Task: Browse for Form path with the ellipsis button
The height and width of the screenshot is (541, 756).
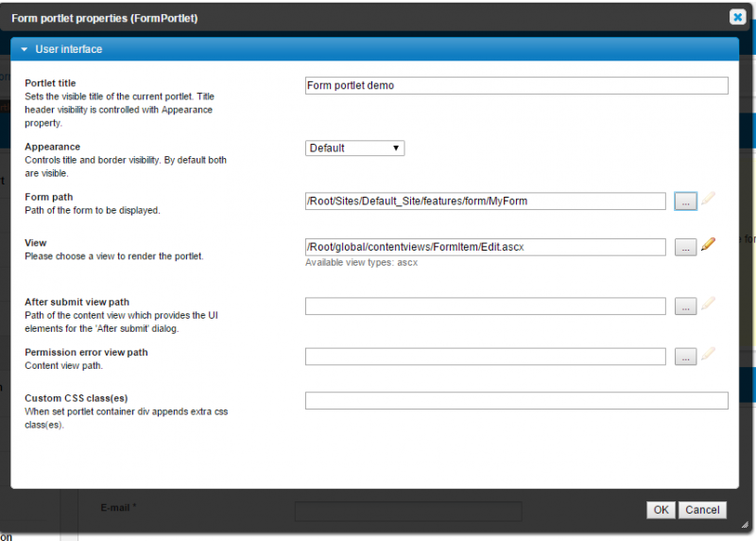Action: point(685,201)
